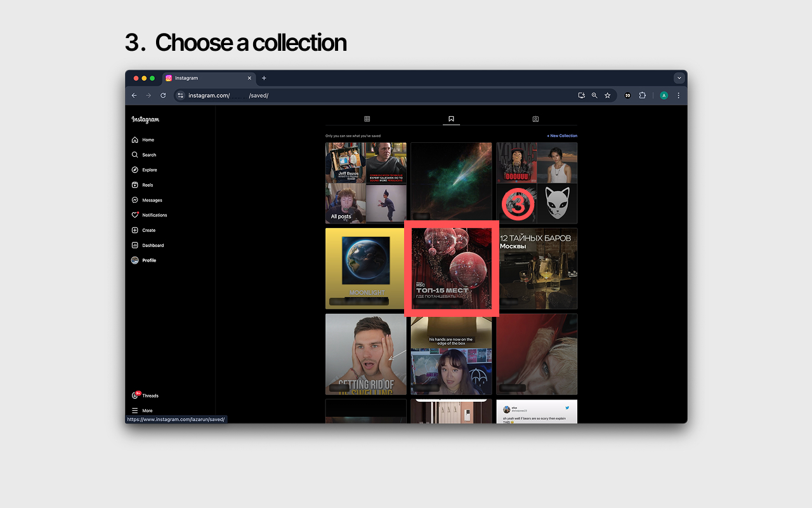Click Create in sidebar
Image resolution: width=812 pixels, height=508 pixels.
click(x=143, y=230)
